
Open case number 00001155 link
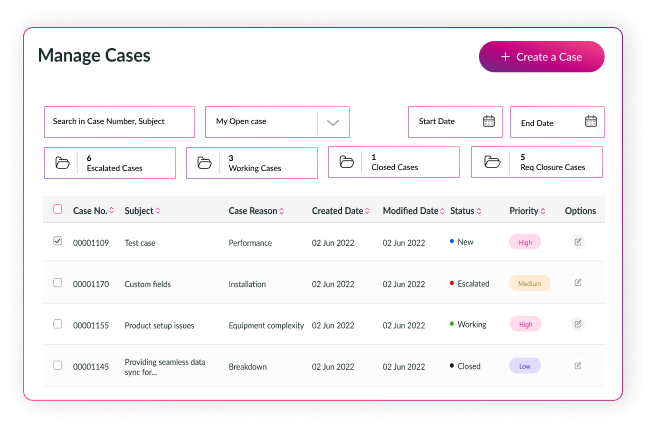click(90, 325)
